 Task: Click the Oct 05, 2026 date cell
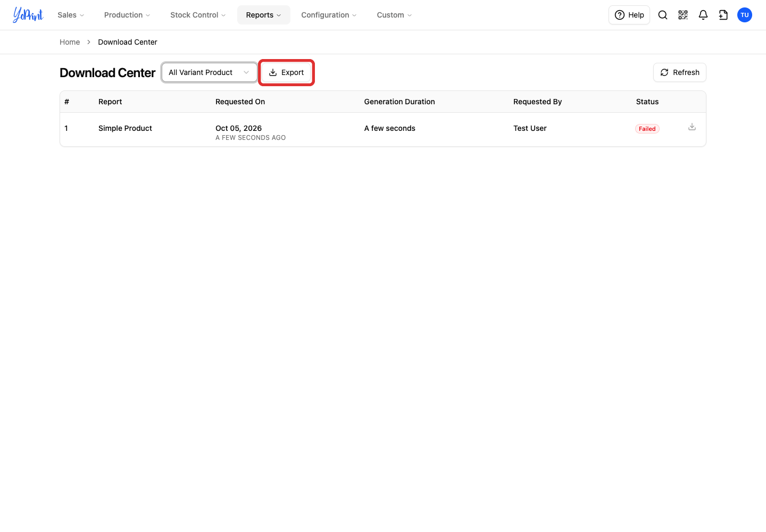[x=238, y=128]
